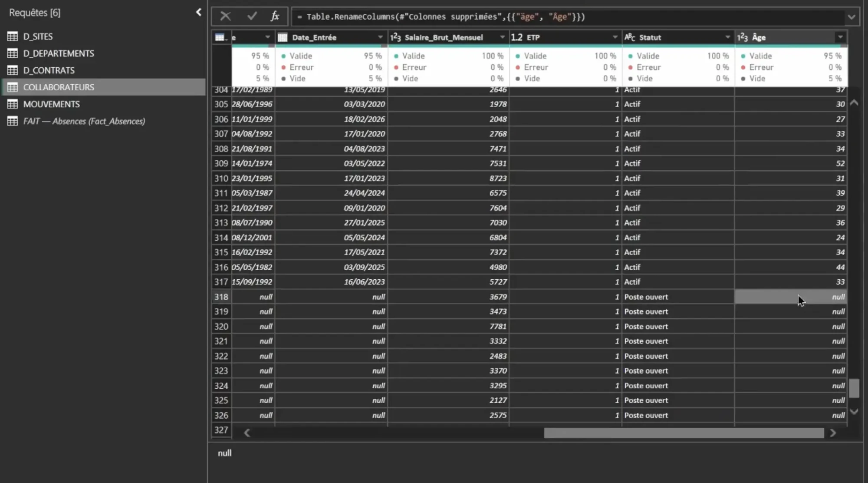Confirm the formula with the checkmark icon
The width and height of the screenshot is (868, 483).
coord(252,17)
